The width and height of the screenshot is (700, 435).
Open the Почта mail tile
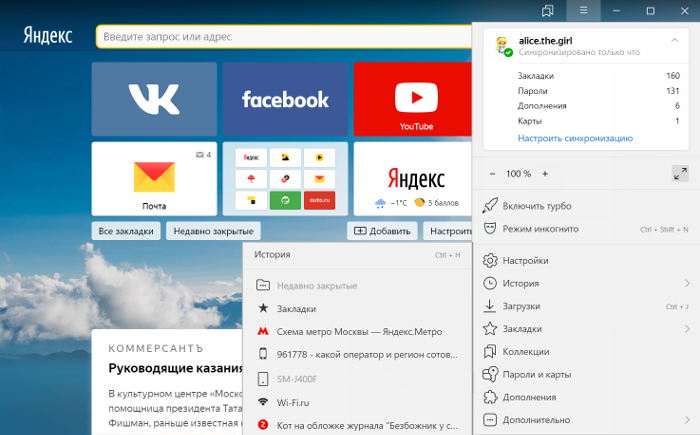click(154, 179)
